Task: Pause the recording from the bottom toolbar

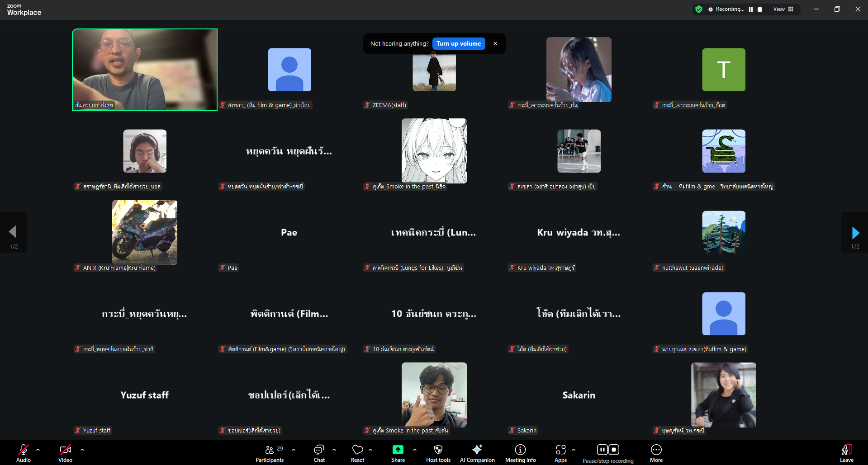Action: [602, 450]
